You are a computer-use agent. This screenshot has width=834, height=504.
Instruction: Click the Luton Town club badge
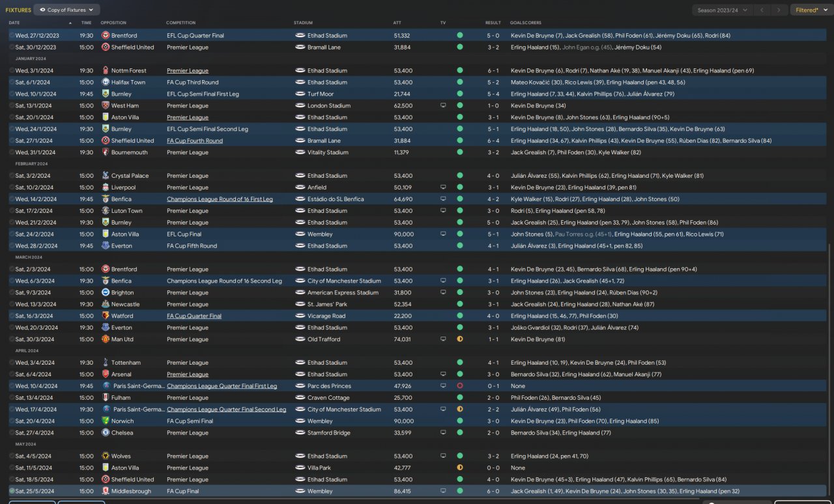(x=106, y=211)
